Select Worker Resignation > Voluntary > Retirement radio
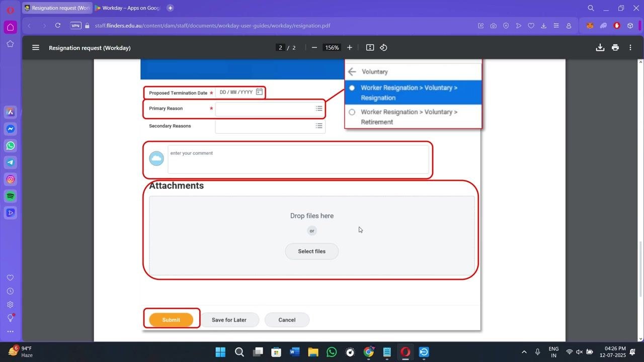The width and height of the screenshot is (644, 362). [x=352, y=112]
